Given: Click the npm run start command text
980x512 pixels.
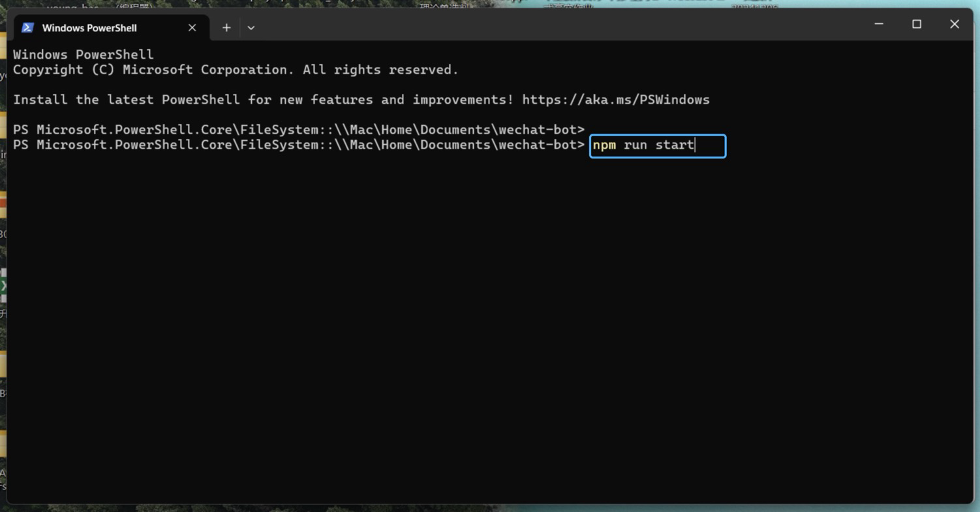Looking at the screenshot, I should point(643,145).
